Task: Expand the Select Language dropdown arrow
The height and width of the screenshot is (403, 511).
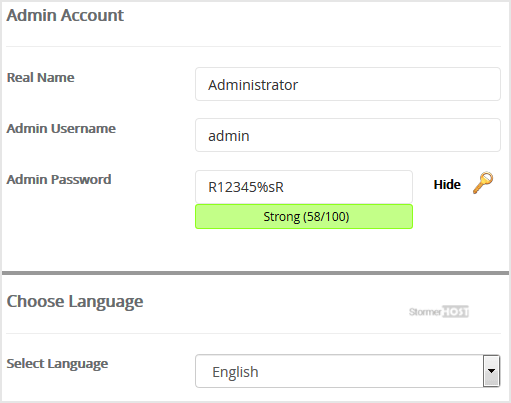Action: tap(491, 371)
